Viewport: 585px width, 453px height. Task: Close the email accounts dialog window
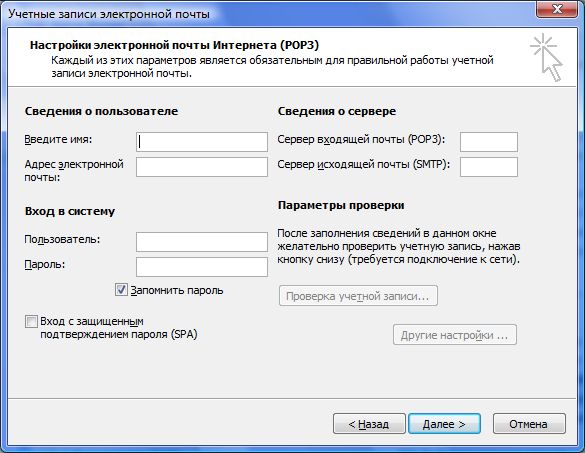tap(557, 9)
